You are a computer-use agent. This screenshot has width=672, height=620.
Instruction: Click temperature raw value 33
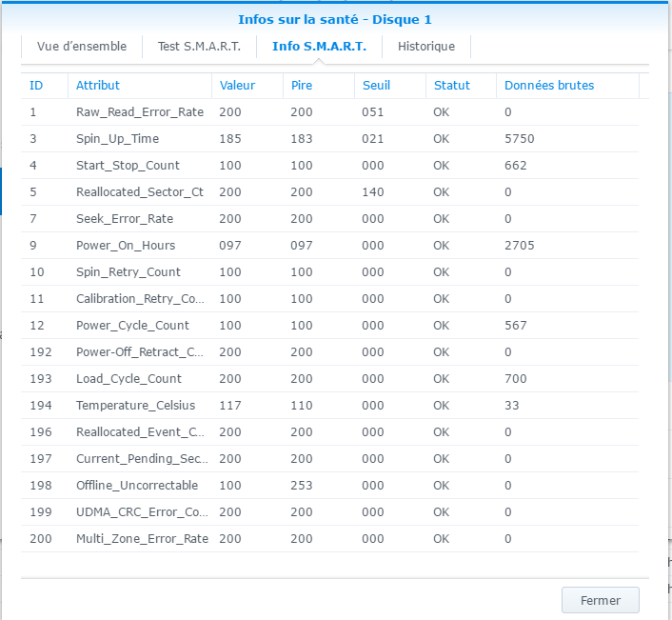512,405
